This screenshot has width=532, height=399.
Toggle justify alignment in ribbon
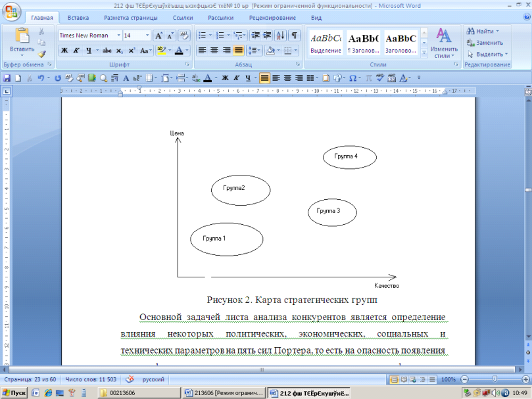[x=239, y=51]
